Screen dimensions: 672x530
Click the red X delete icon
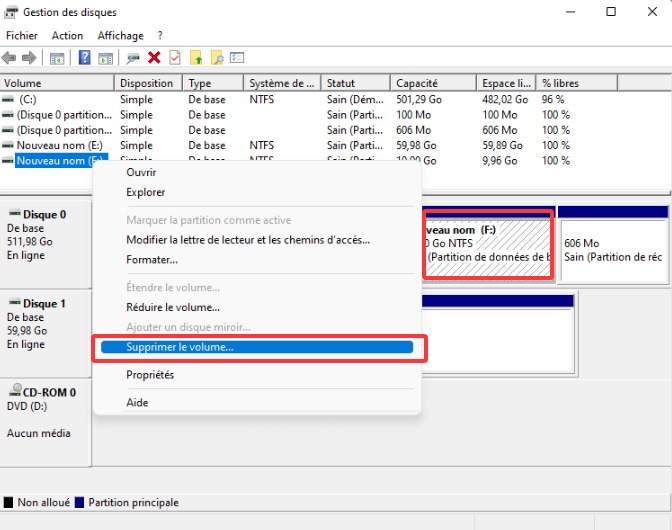coord(154,57)
